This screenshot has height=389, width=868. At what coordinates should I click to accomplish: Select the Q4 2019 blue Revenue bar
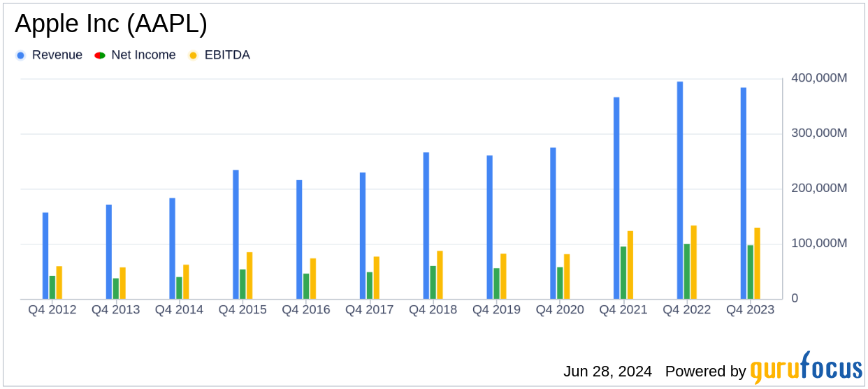(x=490, y=227)
